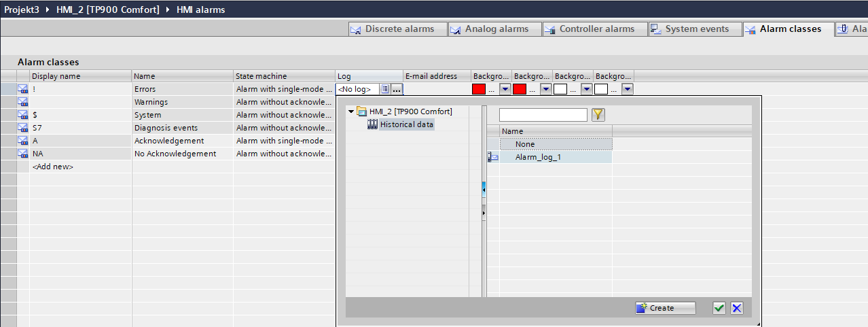Image resolution: width=868 pixels, height=327 pixels.
Task: Switch to the System events tab
Action: [x=694, y=29]
